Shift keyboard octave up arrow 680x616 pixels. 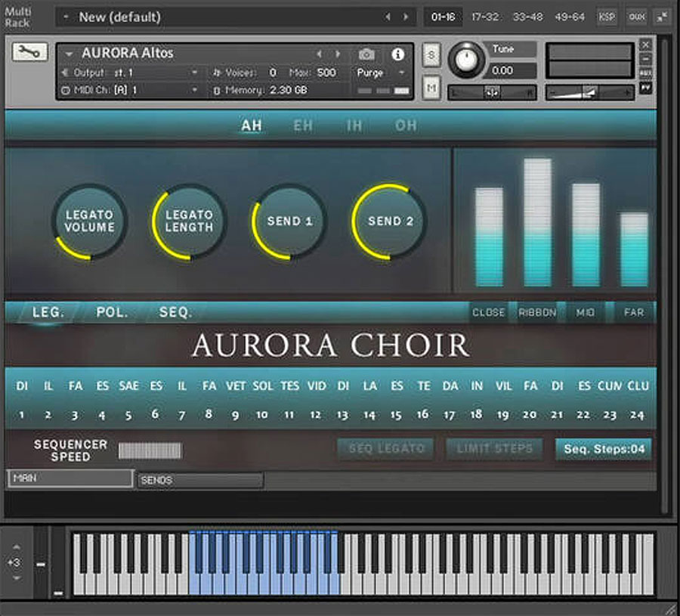pyautogui.click(x=16, y=547)
